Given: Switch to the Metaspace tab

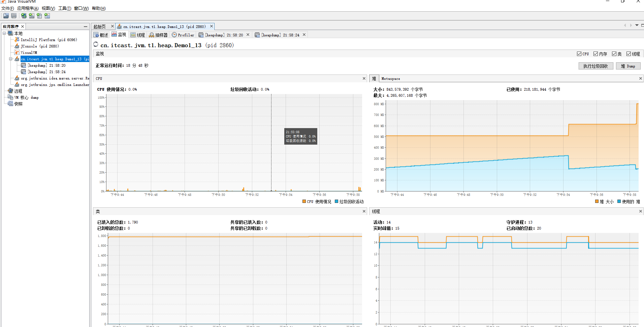Looking at the screenshot, I should [391, 79].
